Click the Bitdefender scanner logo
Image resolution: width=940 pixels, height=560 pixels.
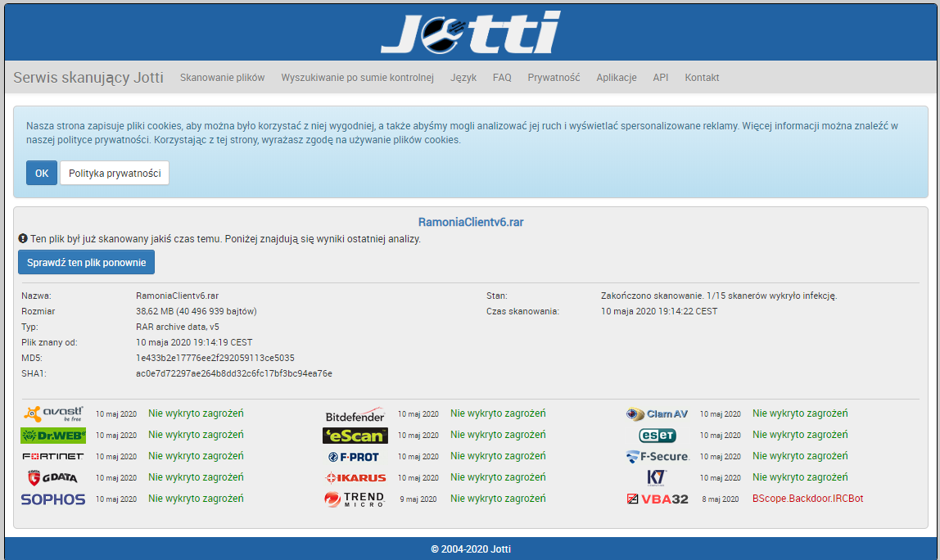click(x=355, y=415)
